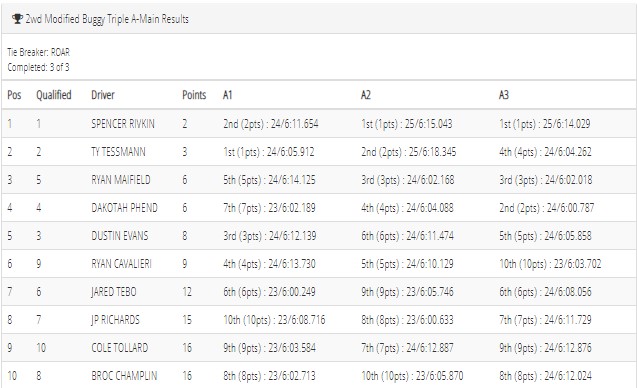Click driver name TY TESSMANN
Viewport: 637px width, 388px height.
(x=118, y=152)
